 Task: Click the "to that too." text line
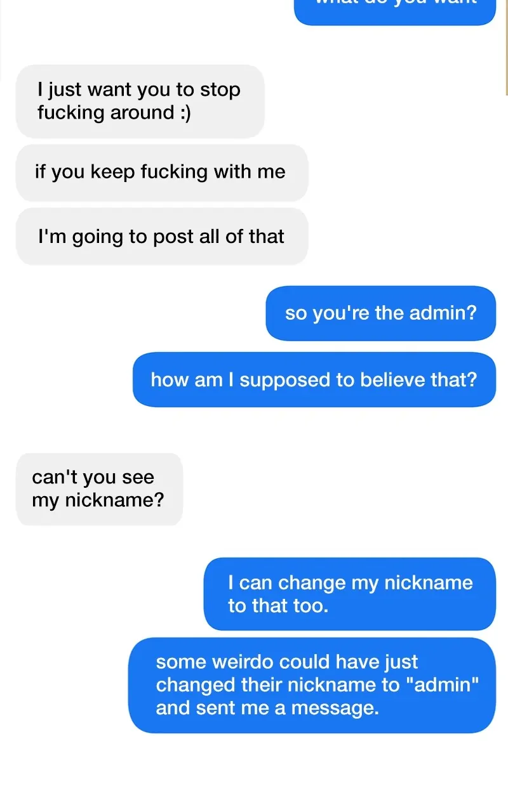(278, 606)
